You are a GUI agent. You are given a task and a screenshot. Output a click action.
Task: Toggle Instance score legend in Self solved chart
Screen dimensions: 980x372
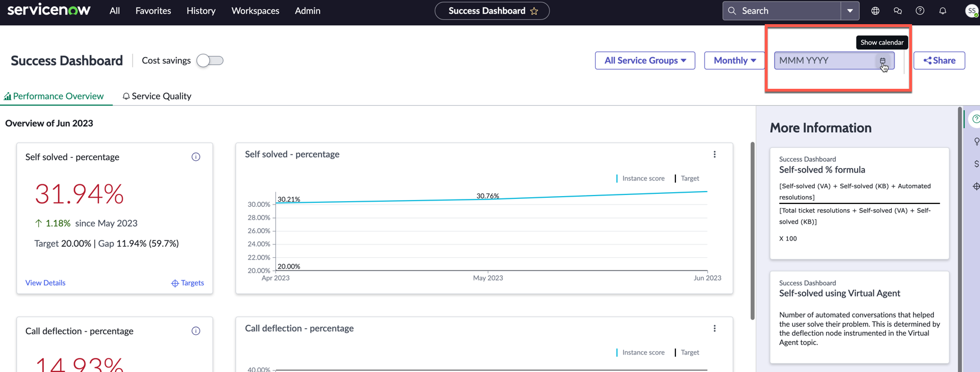pos(640,178)
